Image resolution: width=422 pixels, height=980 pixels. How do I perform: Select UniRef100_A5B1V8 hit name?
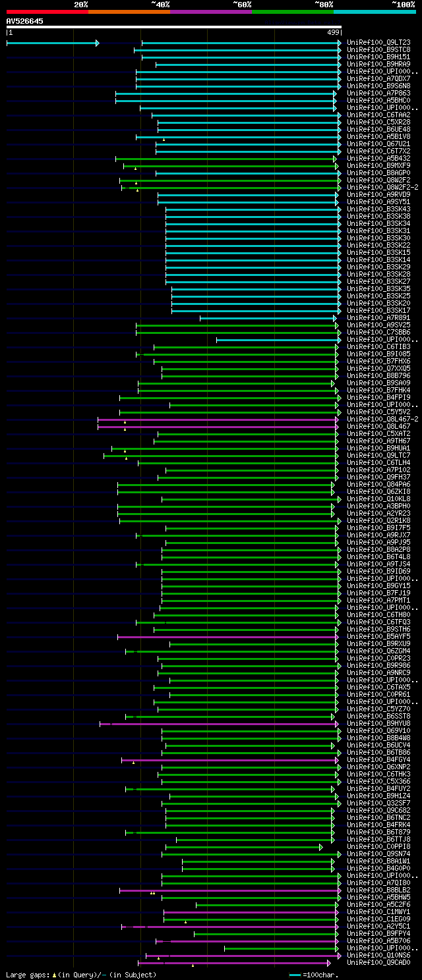[378, 137]
